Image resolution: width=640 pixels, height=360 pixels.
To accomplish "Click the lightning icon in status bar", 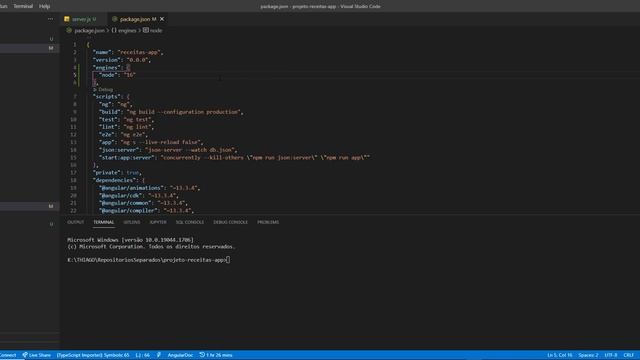I will 159,355.
